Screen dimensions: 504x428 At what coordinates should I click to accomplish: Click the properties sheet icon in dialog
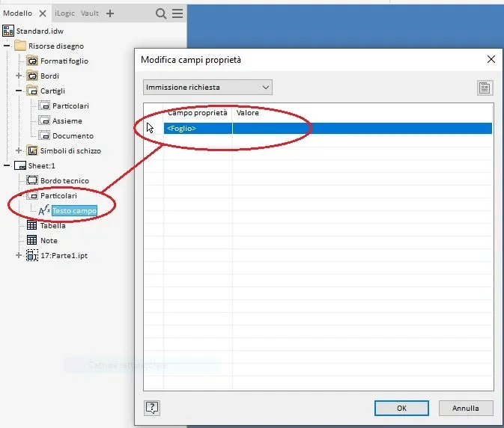point(485,88)
